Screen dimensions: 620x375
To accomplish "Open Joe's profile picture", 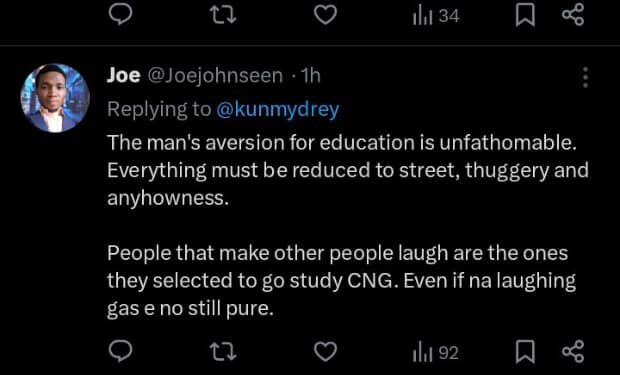I will pos(55,98).
